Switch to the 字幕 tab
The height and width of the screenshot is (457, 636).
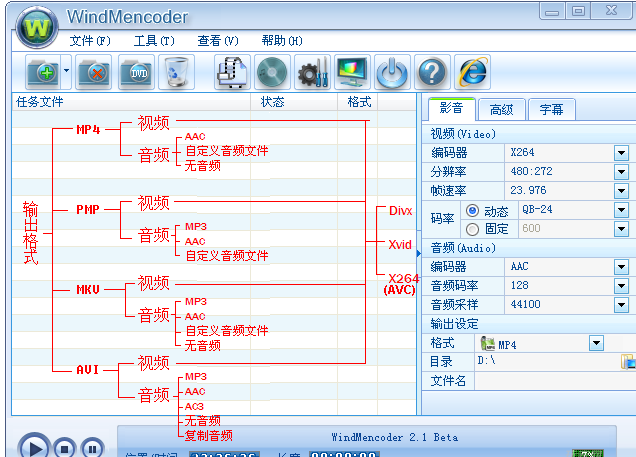pos(552,109)
